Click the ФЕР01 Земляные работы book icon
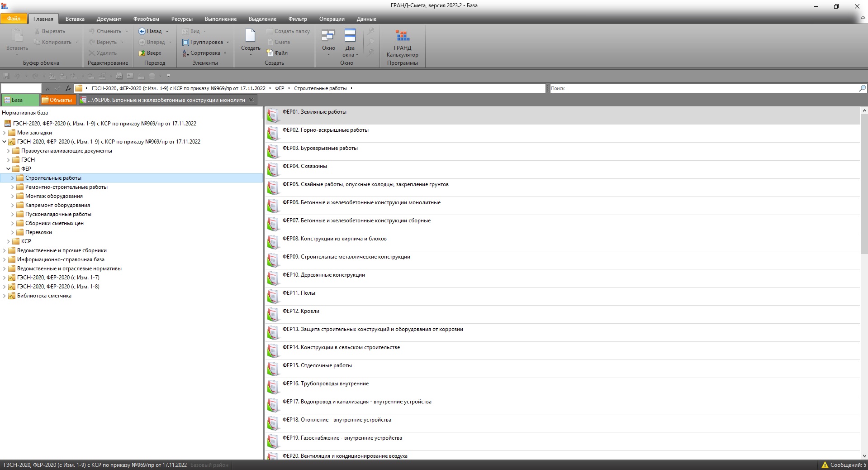 point(273,115)
